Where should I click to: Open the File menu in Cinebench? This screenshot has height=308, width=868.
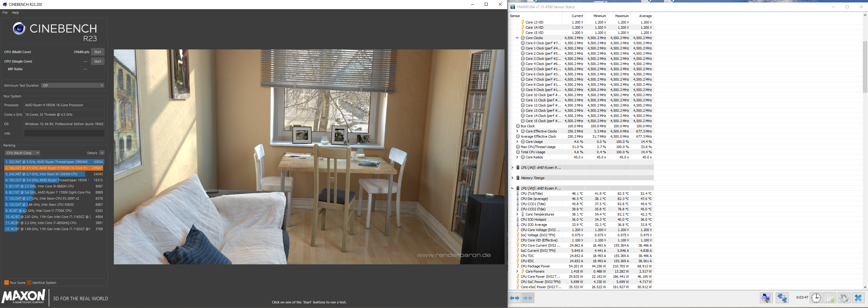(5, 13)
